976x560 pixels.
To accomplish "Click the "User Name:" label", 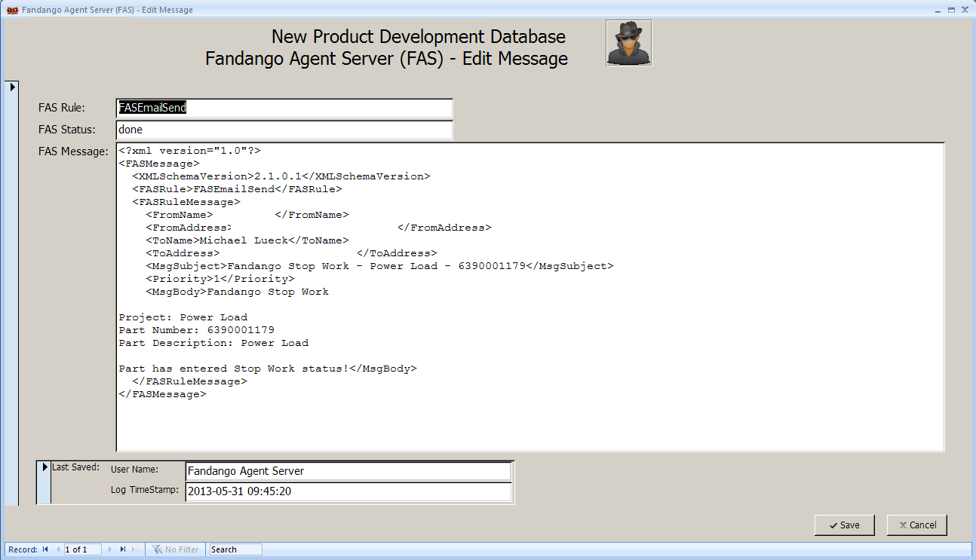I will point(134,470).
